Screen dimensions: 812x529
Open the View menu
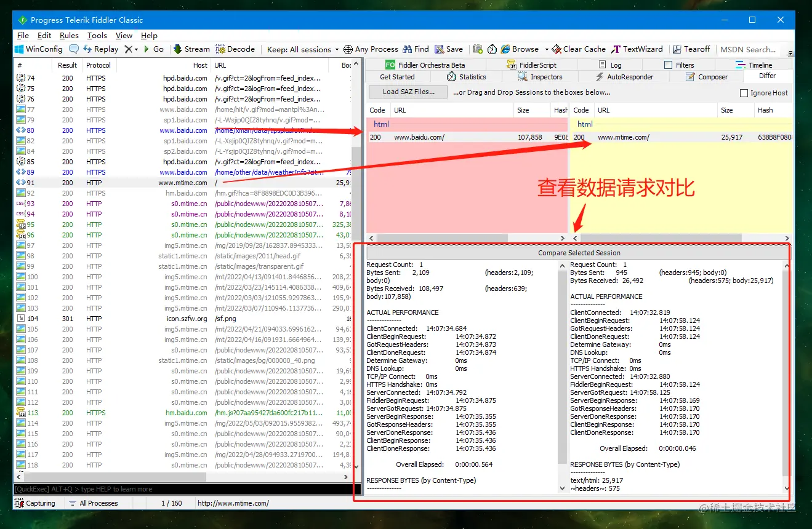124,36
